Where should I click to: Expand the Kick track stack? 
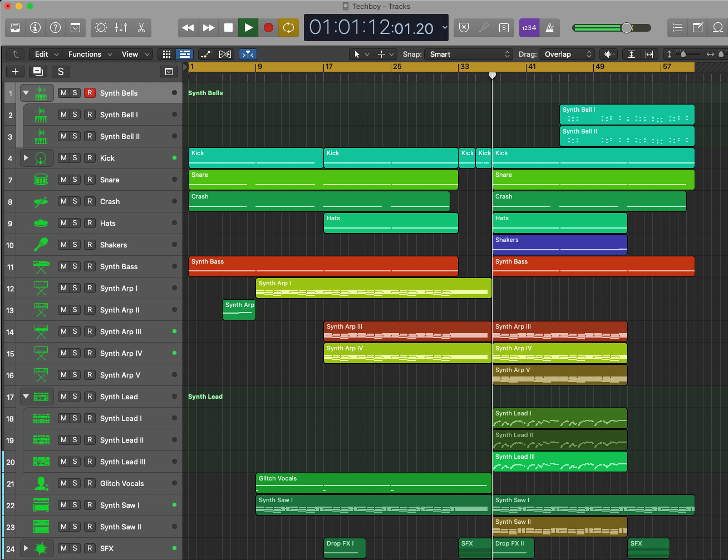[x=26, y=158]
